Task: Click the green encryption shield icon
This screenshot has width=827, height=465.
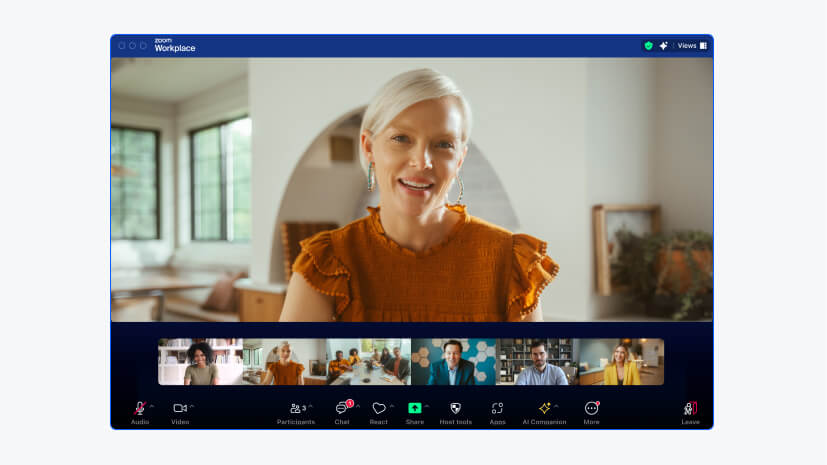Action: click(x=648, y=46)
